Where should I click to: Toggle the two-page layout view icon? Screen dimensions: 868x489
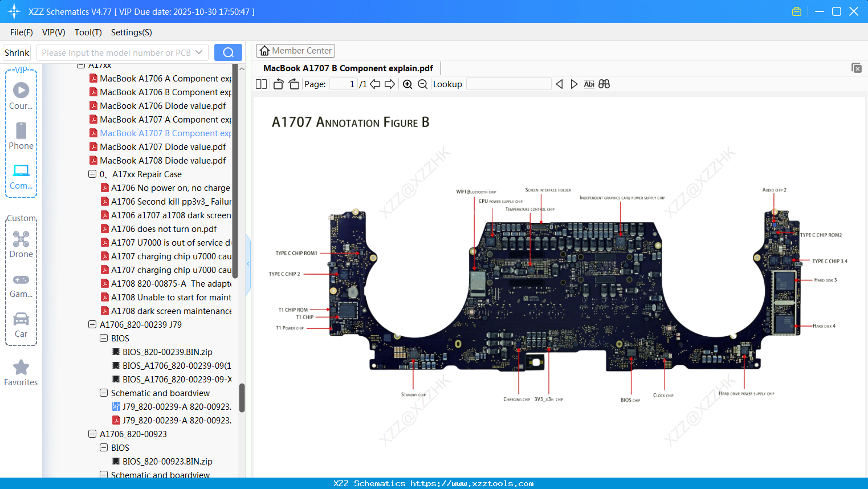click(x=261, y=84)
